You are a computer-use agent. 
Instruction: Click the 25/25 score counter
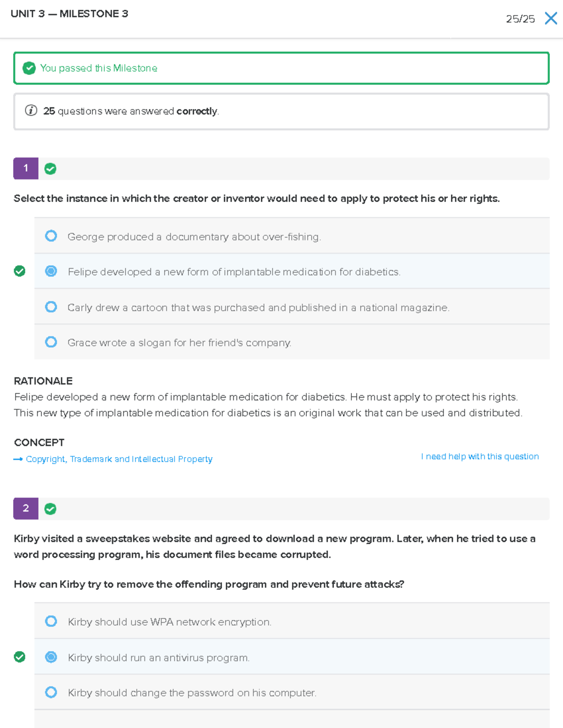(520, 19)
